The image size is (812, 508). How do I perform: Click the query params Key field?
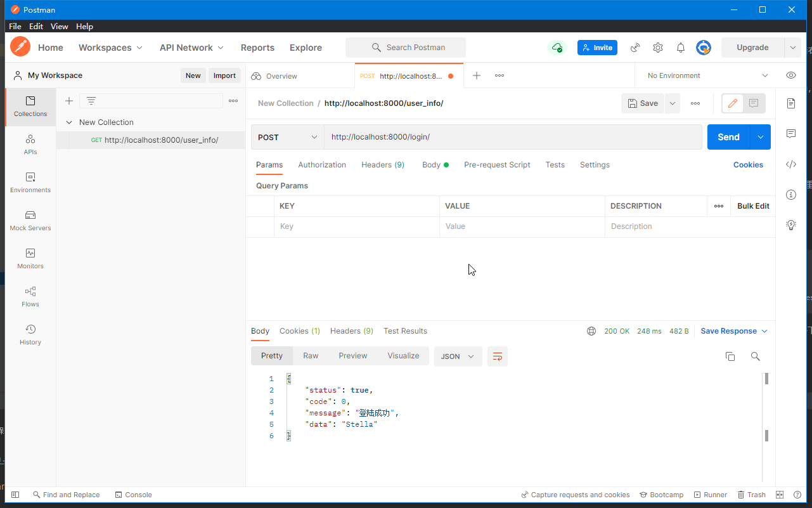point(357,226)
